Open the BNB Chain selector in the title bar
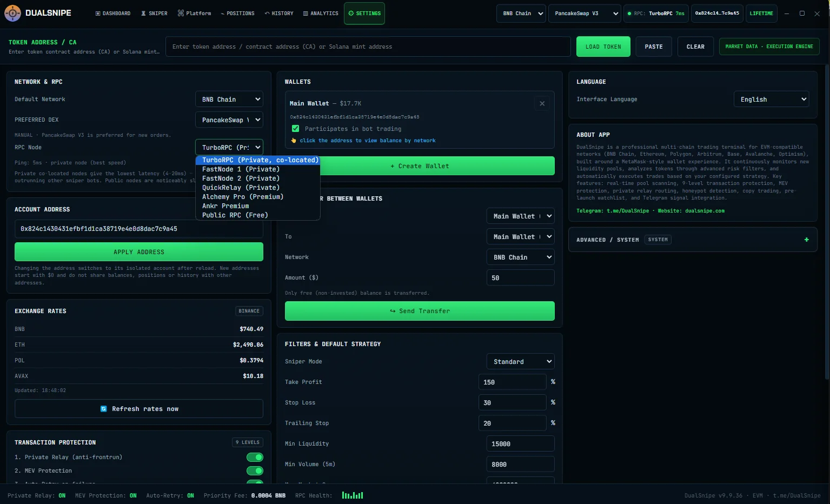This screenshot has width=830, height=504. click(x=521, y=14)
